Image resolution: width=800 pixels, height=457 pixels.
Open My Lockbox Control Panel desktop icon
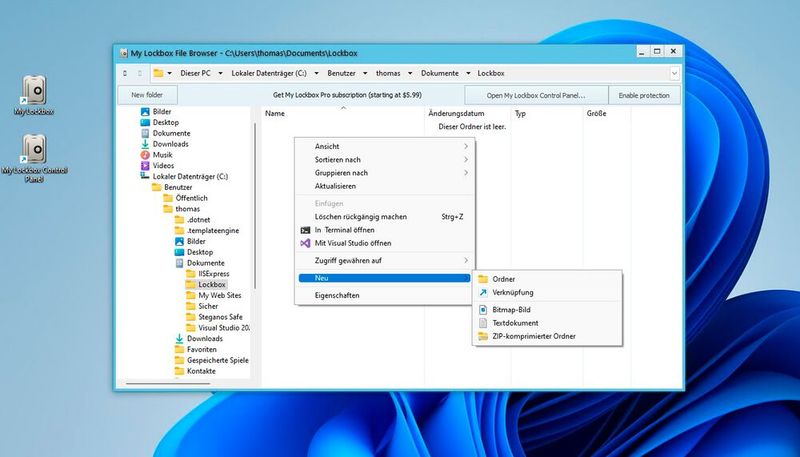(x=35, y=150)
